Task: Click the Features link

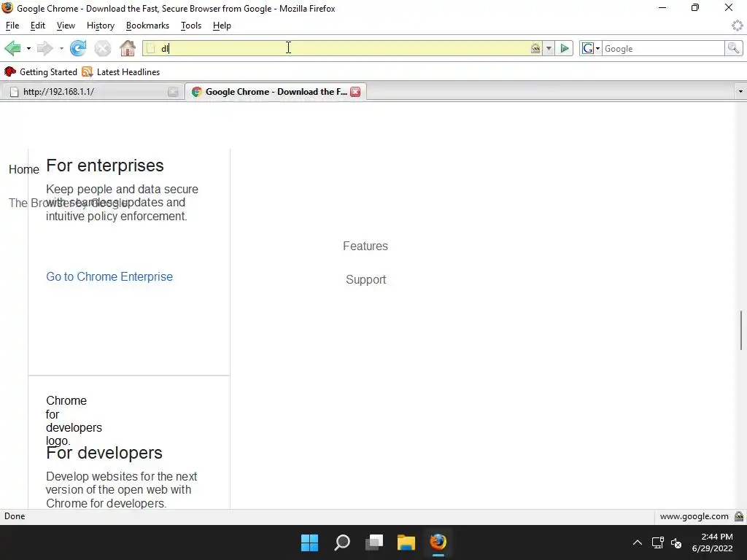Action: tap(365, 246)
